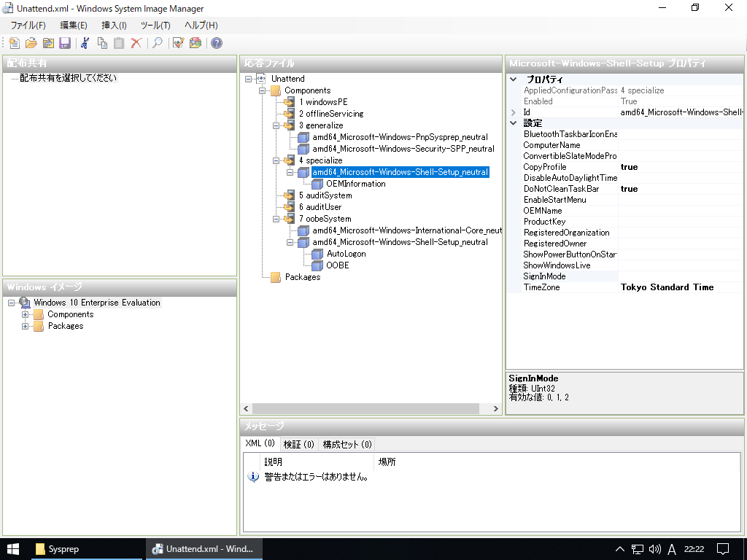747x560 pixels.
Task: Click the Cut scissors toolbar icon
Action: 85,43
